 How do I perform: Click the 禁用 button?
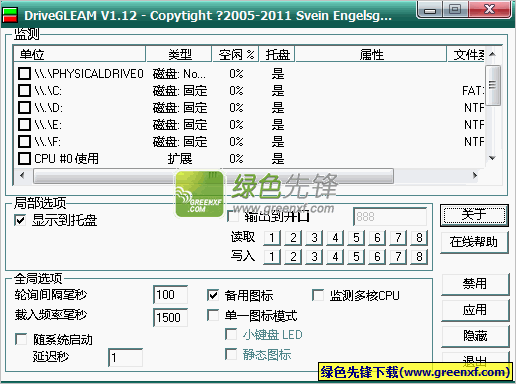(x=475, y=284)
